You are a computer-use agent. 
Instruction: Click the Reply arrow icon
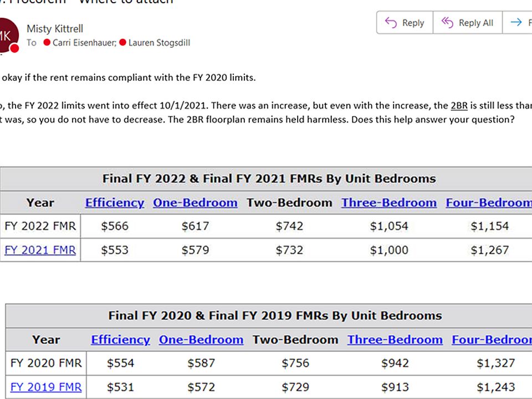391,23
